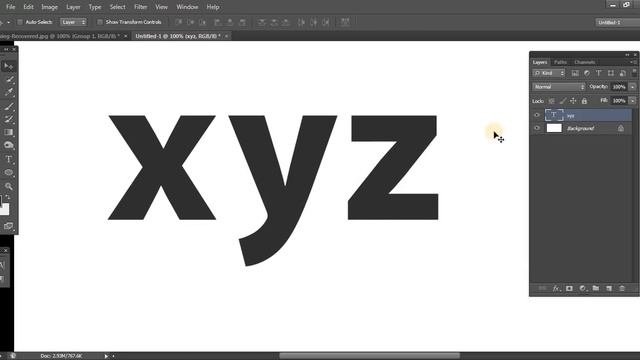Open the Normal blend mode dropdown

(x=558, y=87)
